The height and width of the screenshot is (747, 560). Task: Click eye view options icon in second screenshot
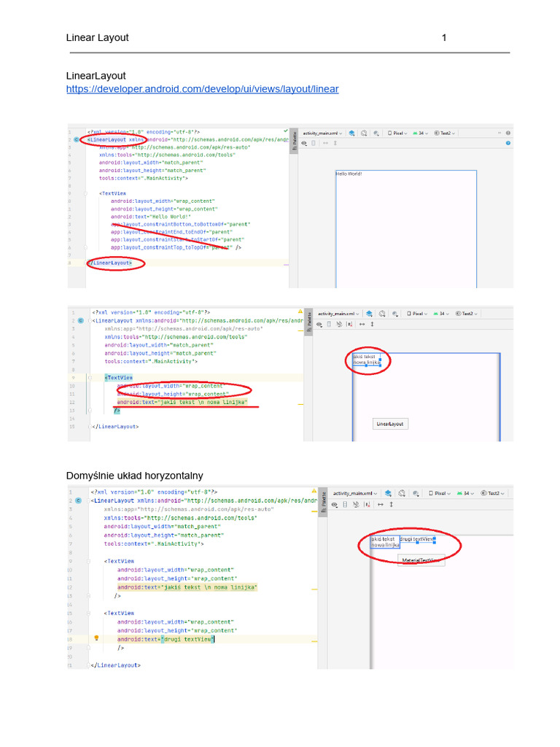point(319,324)
